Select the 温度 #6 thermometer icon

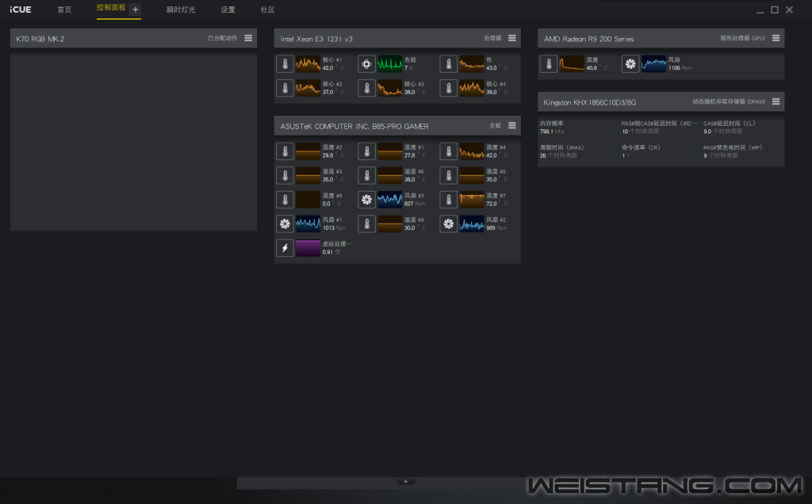coord(366,175)
